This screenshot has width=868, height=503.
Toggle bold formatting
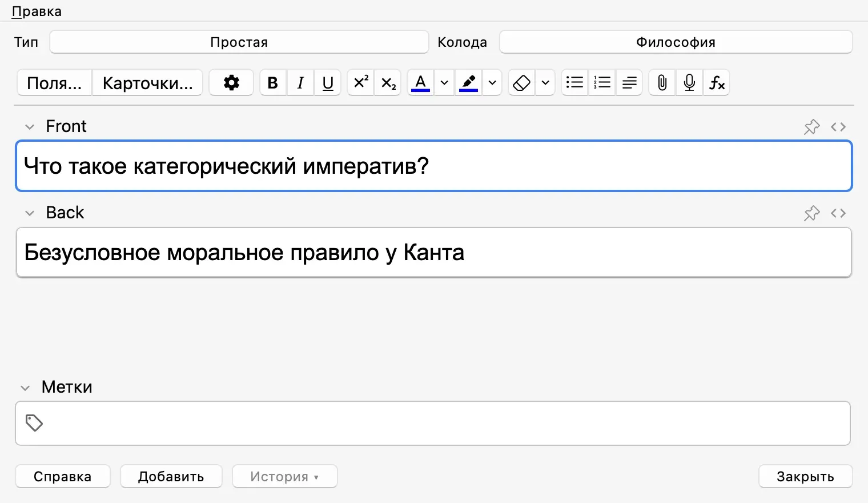pyautogui.click(x=273, y=83)
